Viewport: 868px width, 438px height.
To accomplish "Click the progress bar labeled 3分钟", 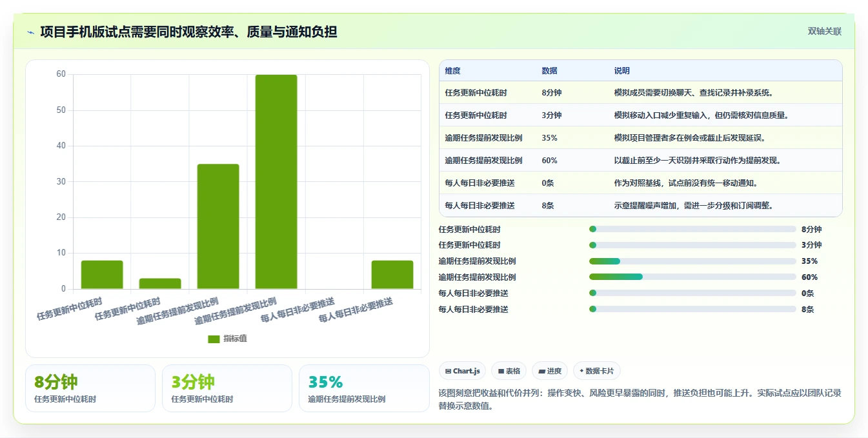I will (692, 245).
